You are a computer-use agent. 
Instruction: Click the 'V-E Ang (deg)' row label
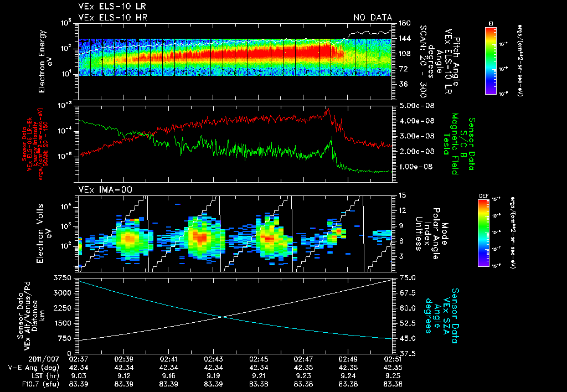coord(34,368)
